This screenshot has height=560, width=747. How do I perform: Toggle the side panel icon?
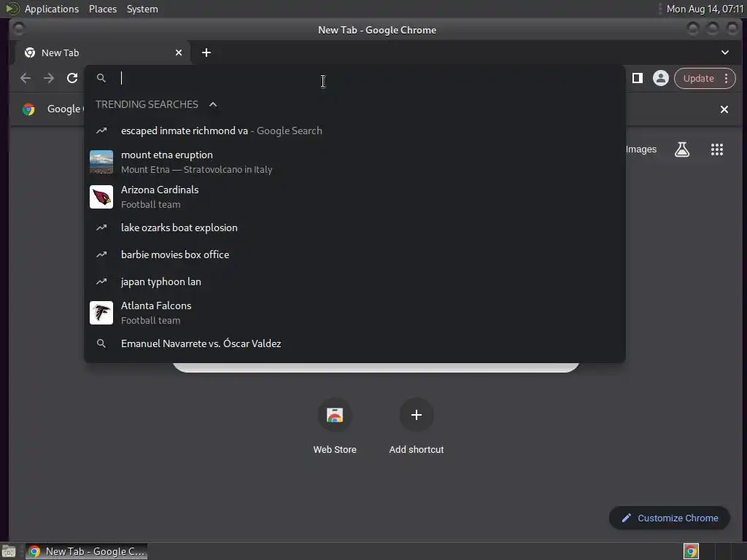point(637,78)
